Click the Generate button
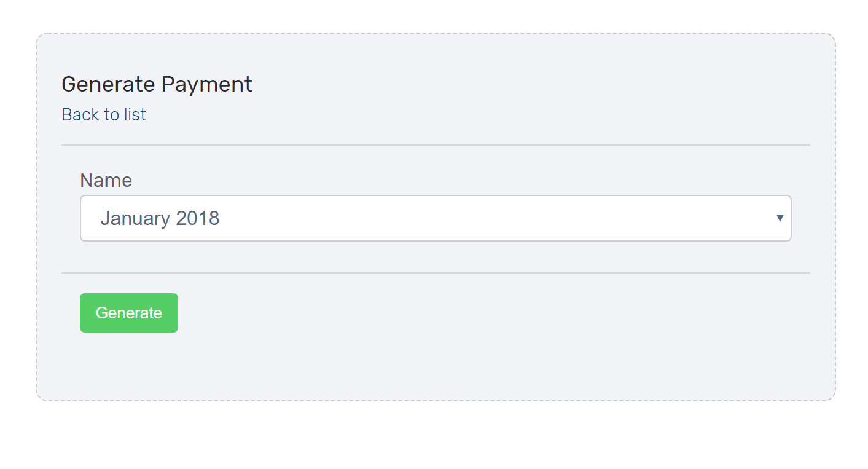Screen dimensions: 868x469 (129, 313)
